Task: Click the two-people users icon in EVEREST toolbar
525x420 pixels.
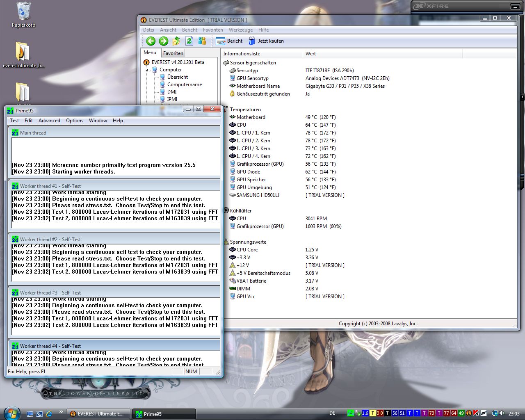Action: [x=202, y=41]
